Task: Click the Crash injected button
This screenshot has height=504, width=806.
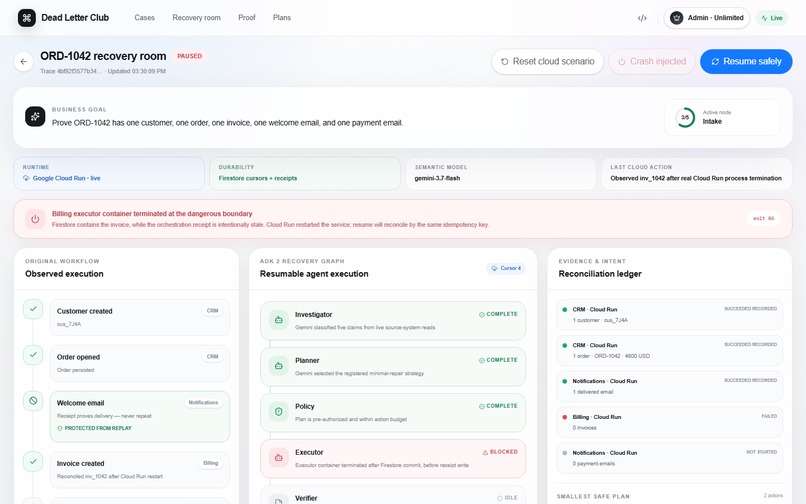Action: 652,61
